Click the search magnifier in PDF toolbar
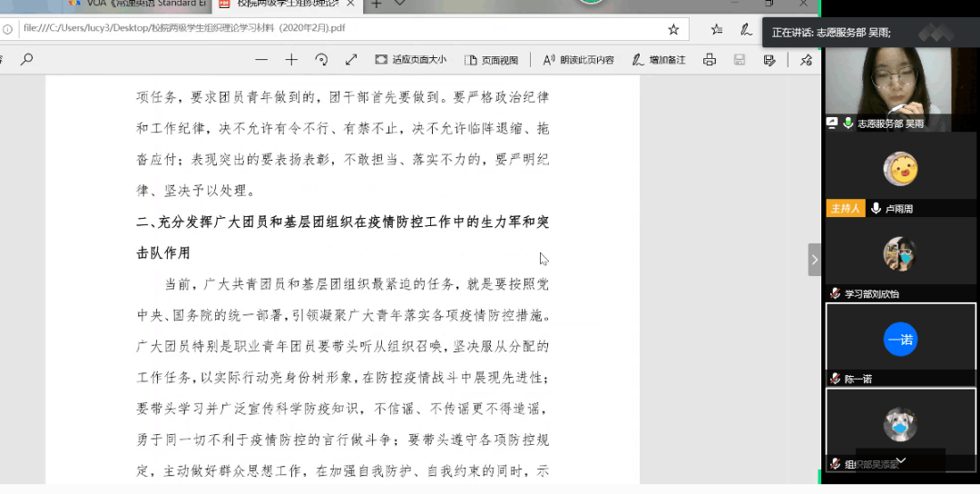This screenshot has height=494, width=980. click(x=26, y=60)
